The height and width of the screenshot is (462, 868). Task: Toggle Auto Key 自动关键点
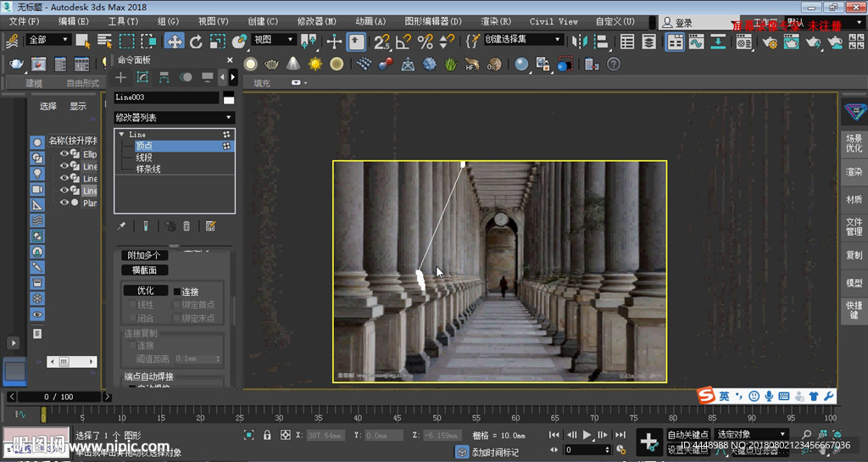pos(687,434)
